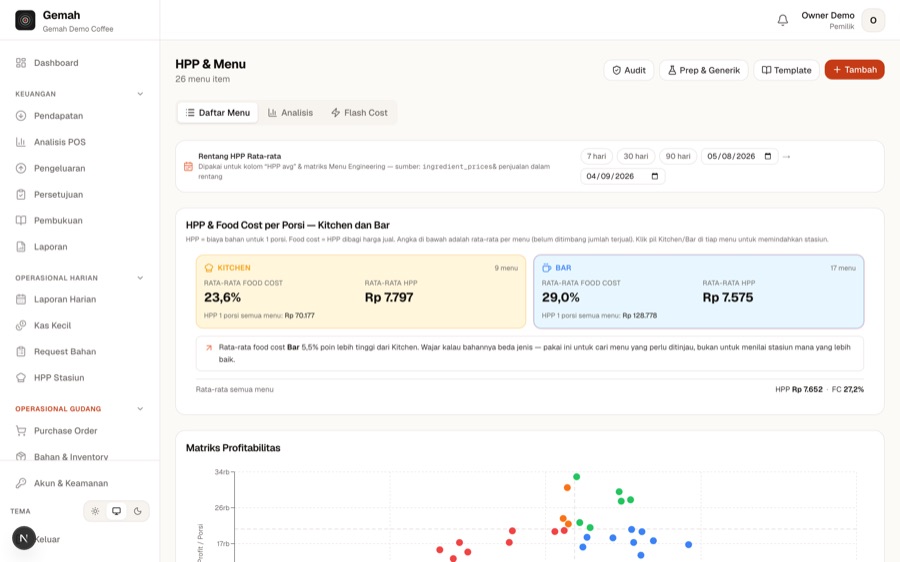Screen dimensions: 900x562
Task: Switch to dark theme moon icon
Action: click(x=138, y=511)
